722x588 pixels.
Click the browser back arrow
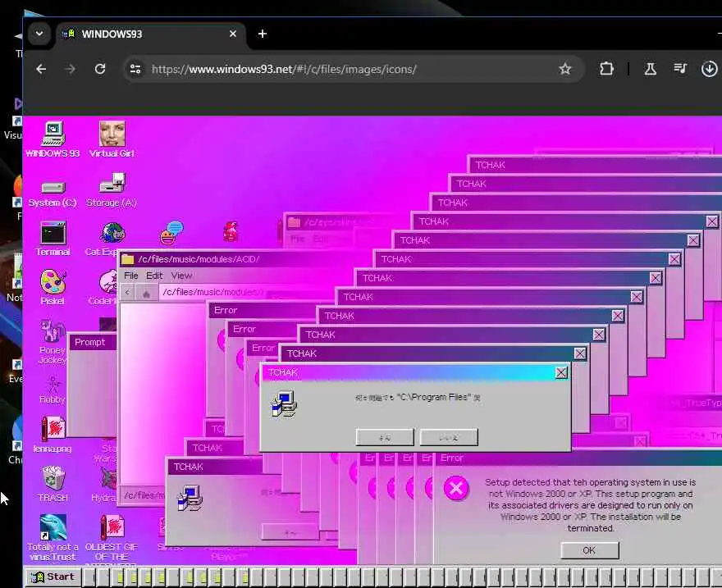point(41,69)
